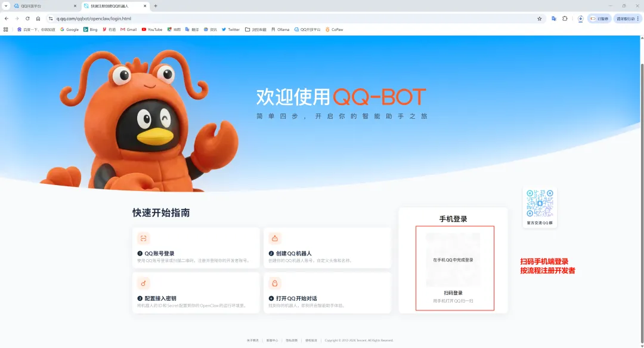644x348 pixels.
Task: Open the Google Translate extension icon
Action: point(553,19)
